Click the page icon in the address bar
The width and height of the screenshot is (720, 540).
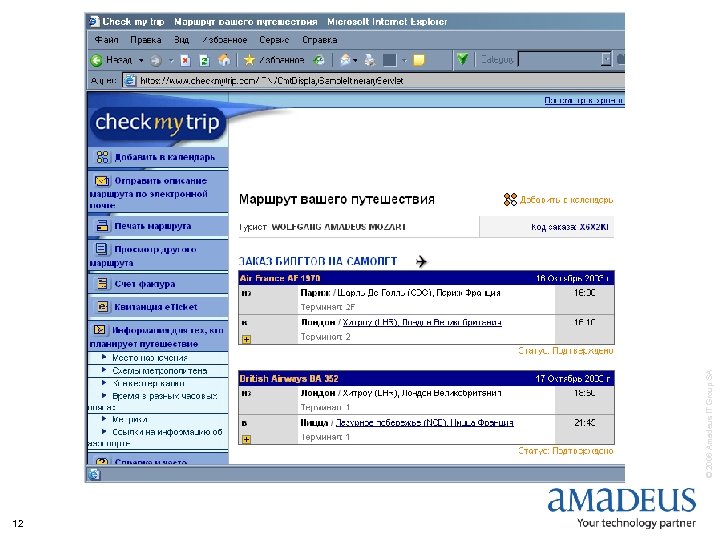pos(130,80)
